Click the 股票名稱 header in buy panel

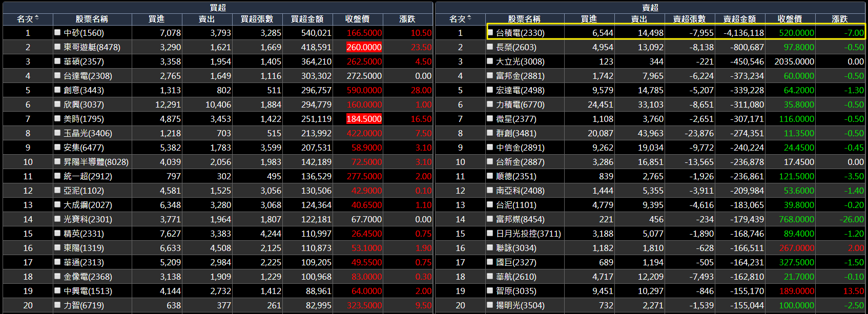coord(92,19)
